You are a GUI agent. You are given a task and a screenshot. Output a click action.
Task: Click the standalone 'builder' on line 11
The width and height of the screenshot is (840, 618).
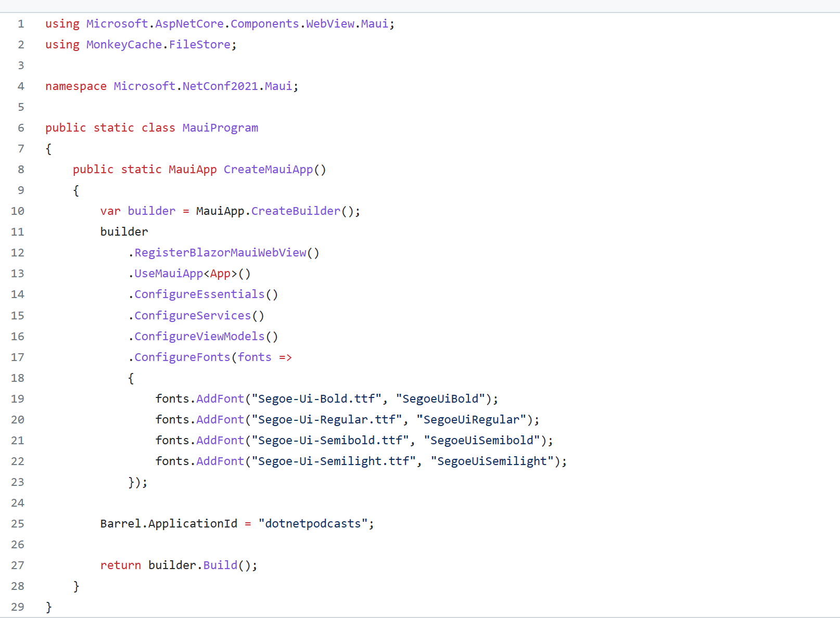pyautogui.click(x=124, y=232)
